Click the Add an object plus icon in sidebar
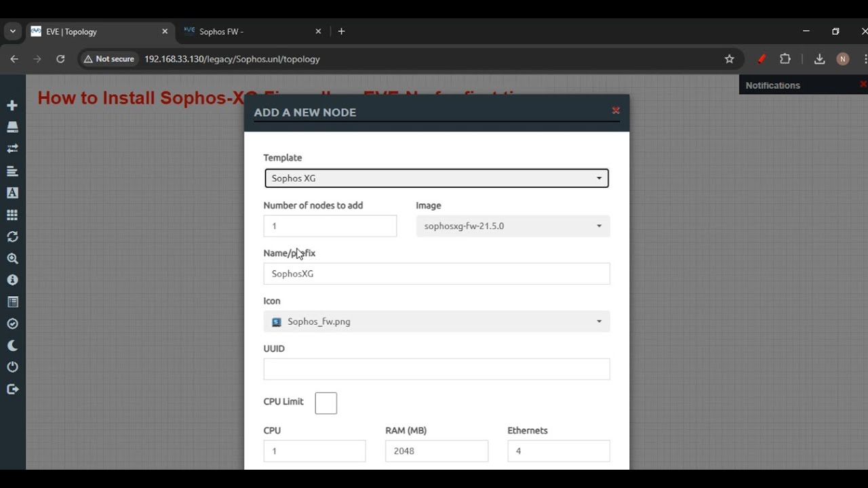This screenshot has width=868, height=488. pyautogui.click(x=12, y=105)
